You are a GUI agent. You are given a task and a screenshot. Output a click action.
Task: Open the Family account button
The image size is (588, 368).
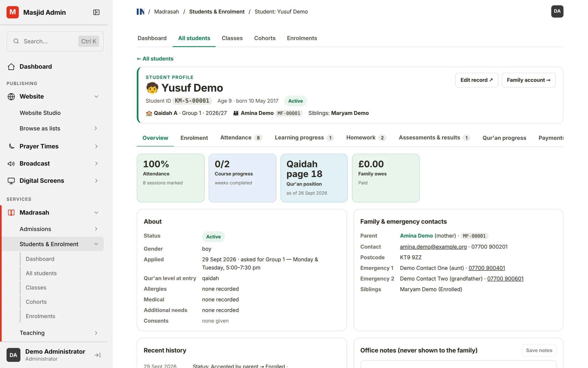529,80
